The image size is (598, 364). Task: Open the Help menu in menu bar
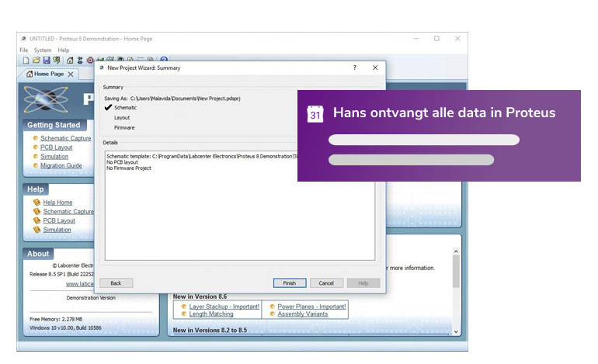(64, 50)
